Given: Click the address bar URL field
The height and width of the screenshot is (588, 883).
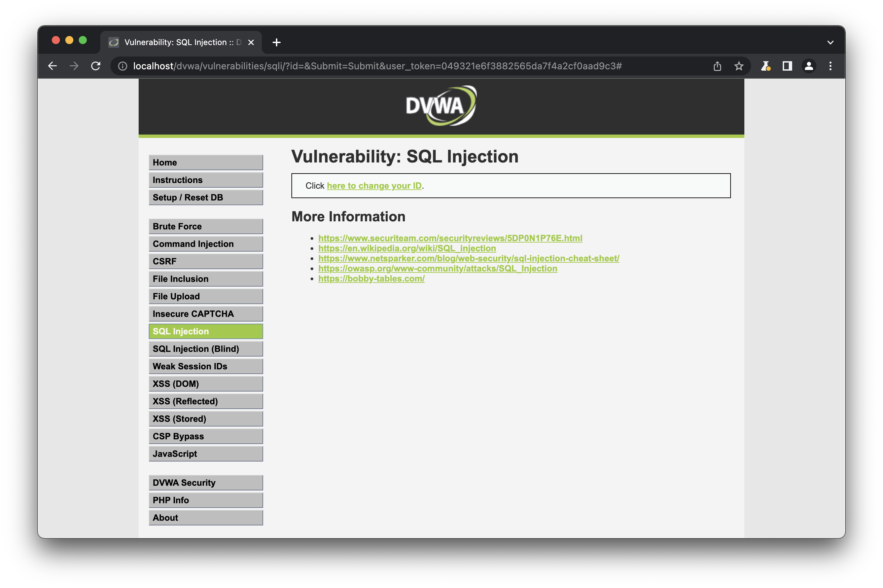Looking at the screenshot, I should [x=377, y=66].
